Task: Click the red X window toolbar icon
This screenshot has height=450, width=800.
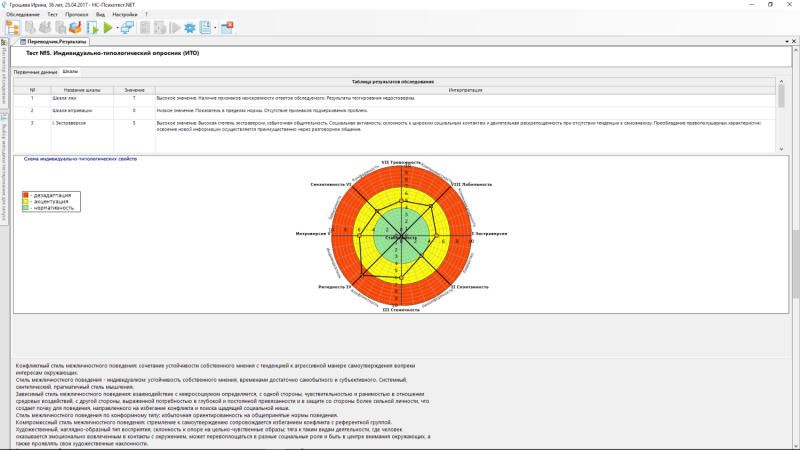Action: coord(227,28)
